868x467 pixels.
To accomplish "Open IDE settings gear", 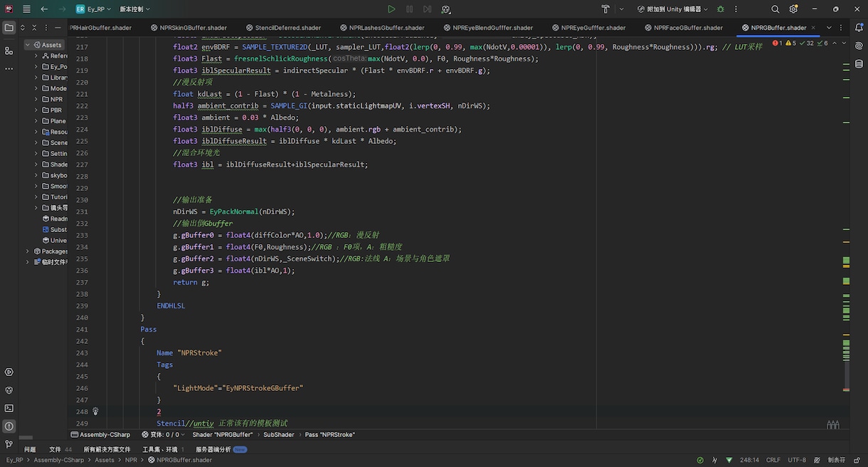I will pyautogui.click(x=793, y=9).
